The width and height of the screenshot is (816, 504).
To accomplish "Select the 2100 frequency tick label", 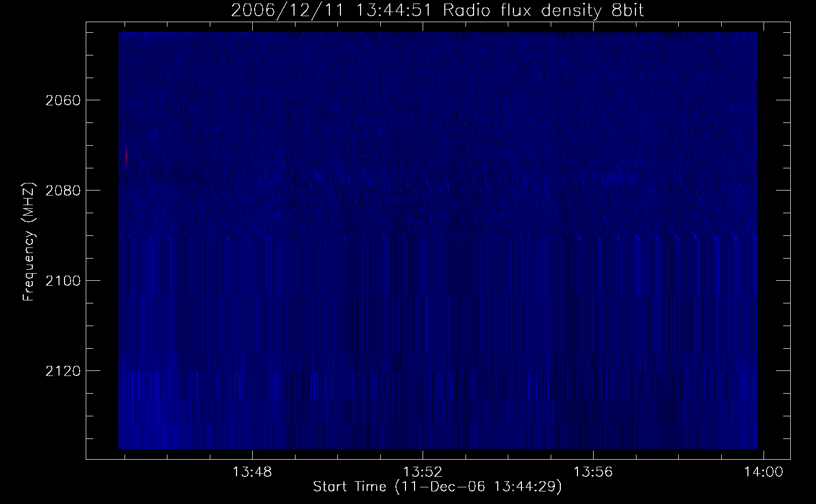I will [63, 281].
